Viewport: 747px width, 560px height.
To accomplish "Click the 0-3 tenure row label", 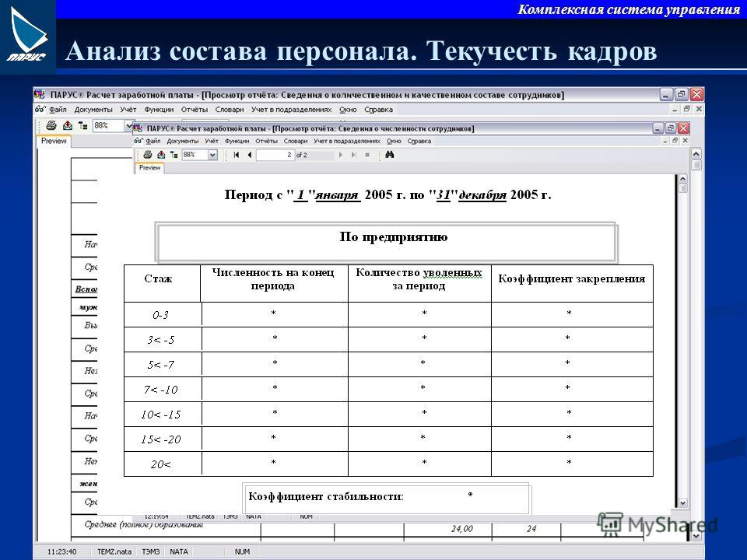I will (x=160, y=315).
